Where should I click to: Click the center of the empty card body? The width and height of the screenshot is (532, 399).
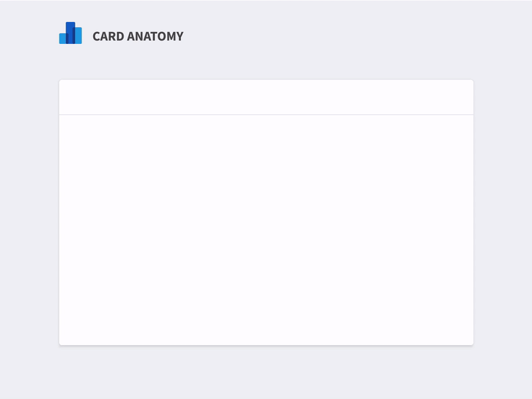point(266,230)
